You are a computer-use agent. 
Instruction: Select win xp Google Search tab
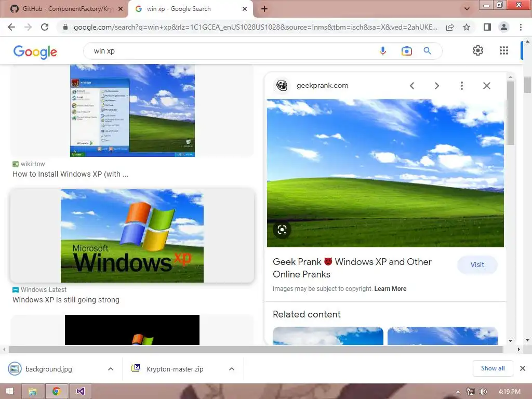[x=190, y=9]
